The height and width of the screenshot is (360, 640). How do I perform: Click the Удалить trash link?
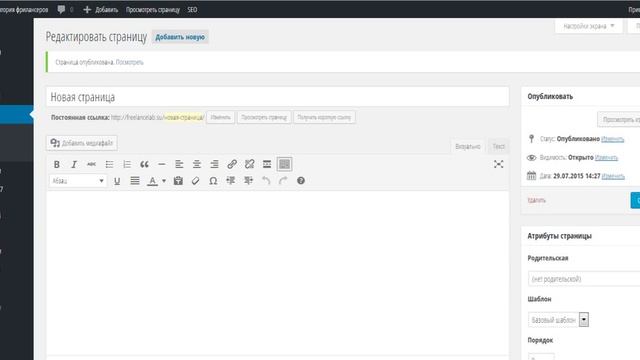[x=536, y=200]
